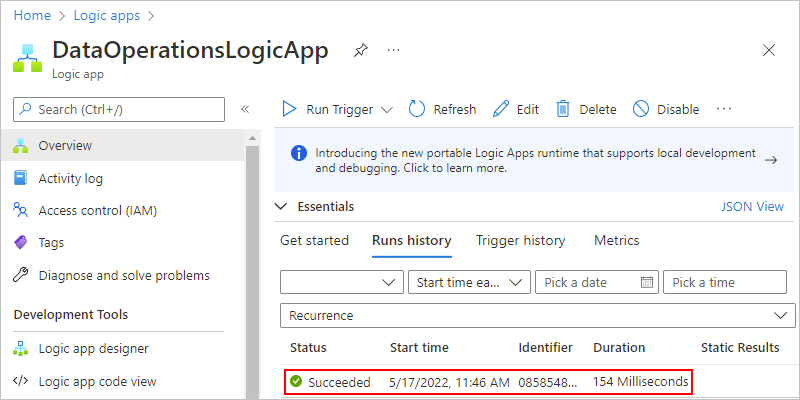The width and height of the screenshot is (800, 400).
Task: Pin the DataOperationsLogicApp to dashboard
Action: [x=361, y=50]
